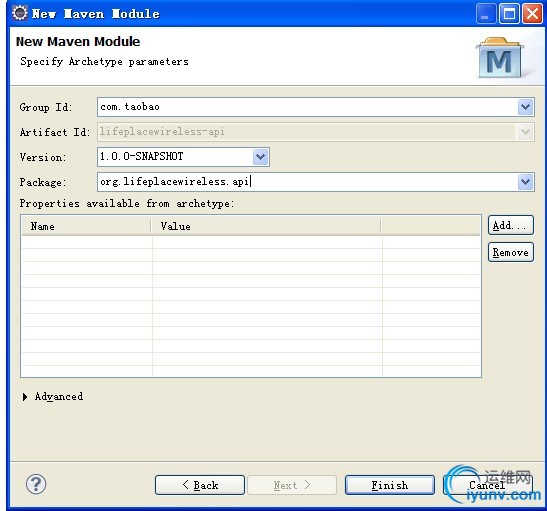Click the Add... button
Screen dimensions: 547x511
click(511, 225)
